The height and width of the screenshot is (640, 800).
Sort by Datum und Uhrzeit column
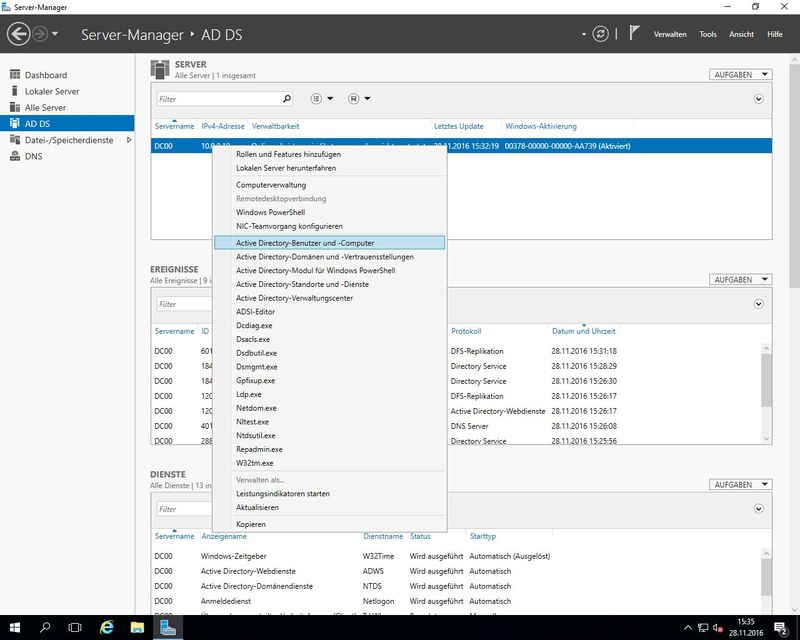pos(583,331)
